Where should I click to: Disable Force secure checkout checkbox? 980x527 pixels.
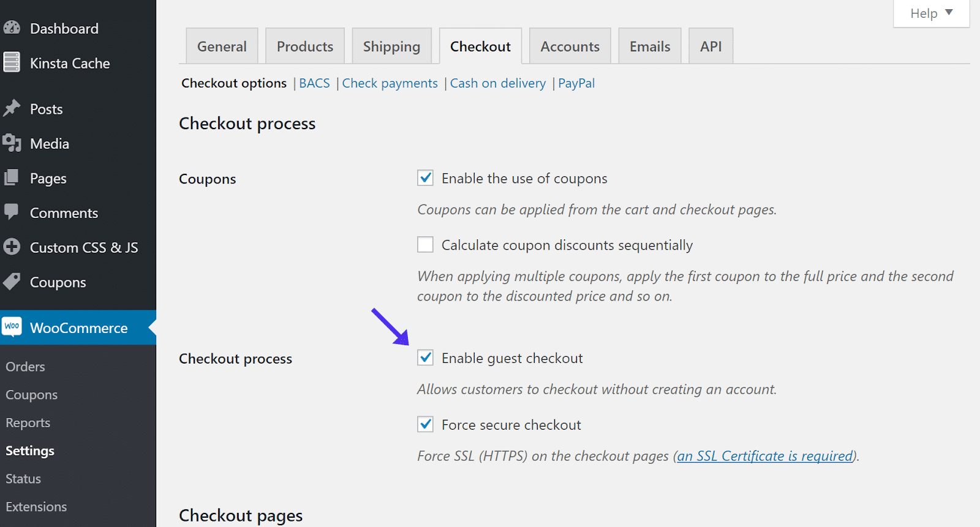425,424
